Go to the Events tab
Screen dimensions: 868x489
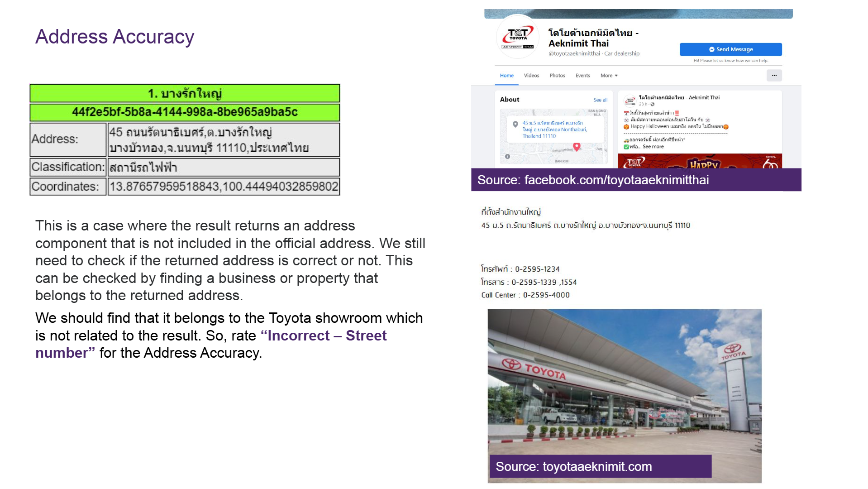coord(582,76)
